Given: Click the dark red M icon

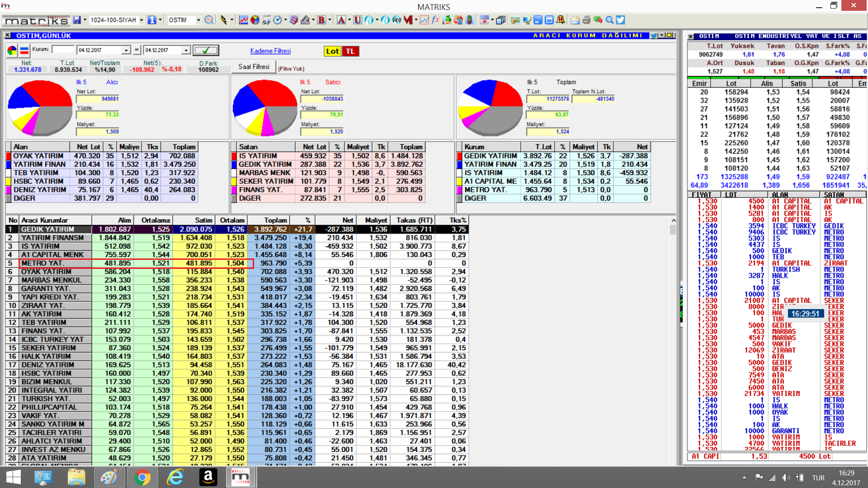Looking at the screenshot, I should (x=408, y=20).
